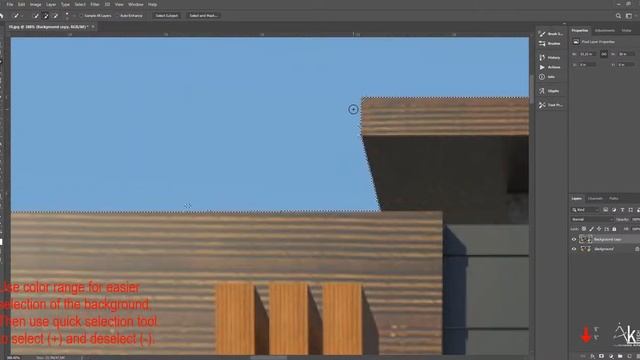
Task: Open the Brushes panel
Action: click(x=550, y=43)
